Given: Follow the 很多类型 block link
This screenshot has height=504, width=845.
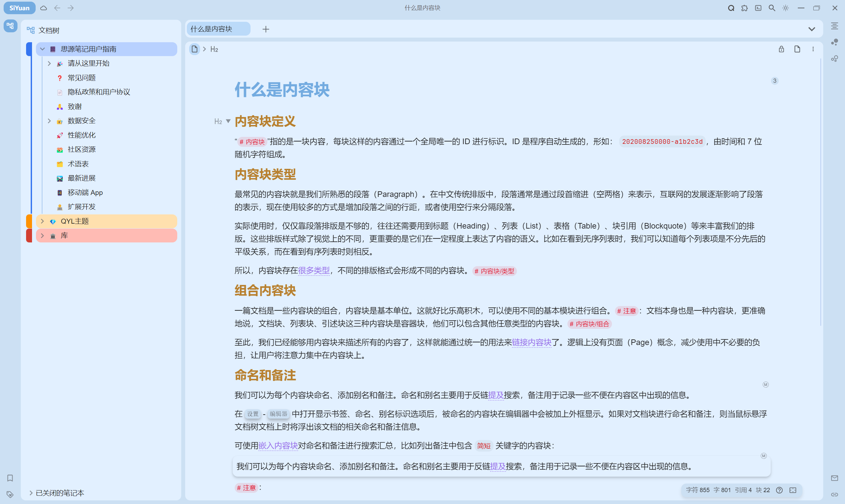Looking at the screenshot, I should (x=314, y=270).
